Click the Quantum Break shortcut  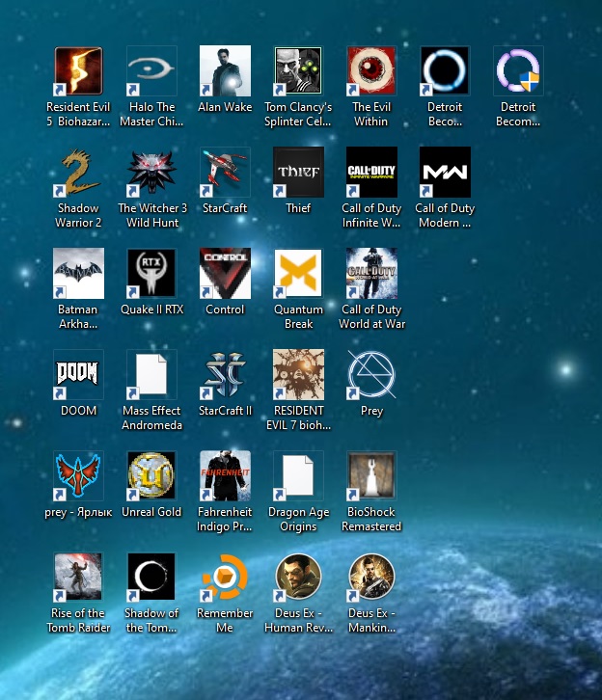coord(298,274)
